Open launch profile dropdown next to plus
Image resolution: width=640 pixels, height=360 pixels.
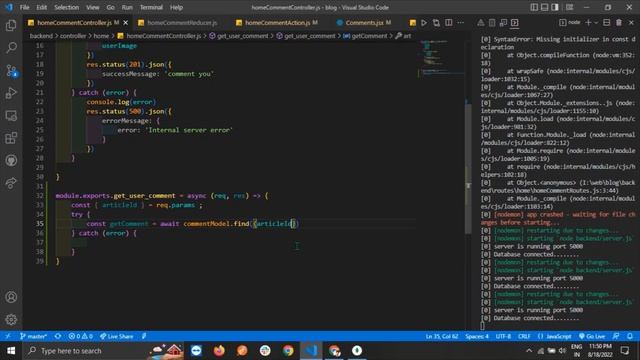point(596,23)
